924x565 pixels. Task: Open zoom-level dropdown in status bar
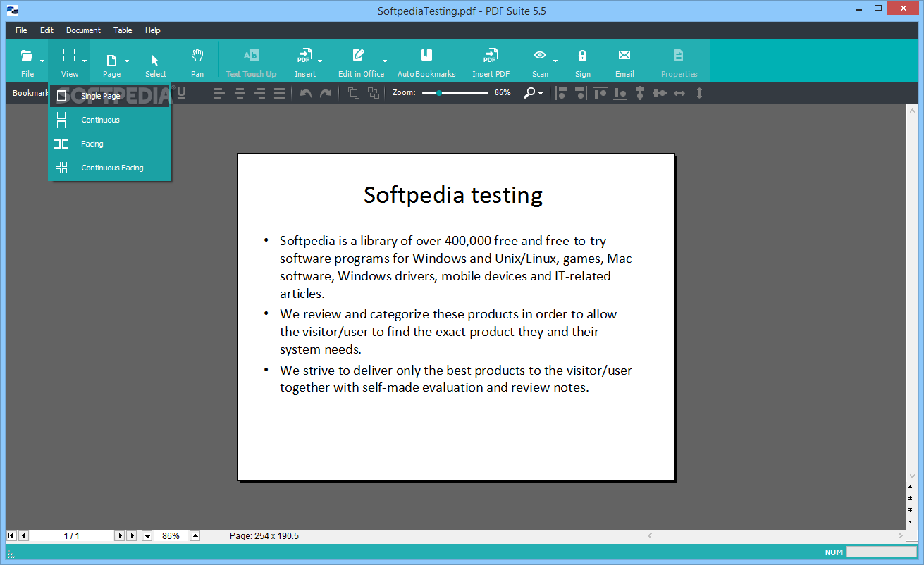147,536
